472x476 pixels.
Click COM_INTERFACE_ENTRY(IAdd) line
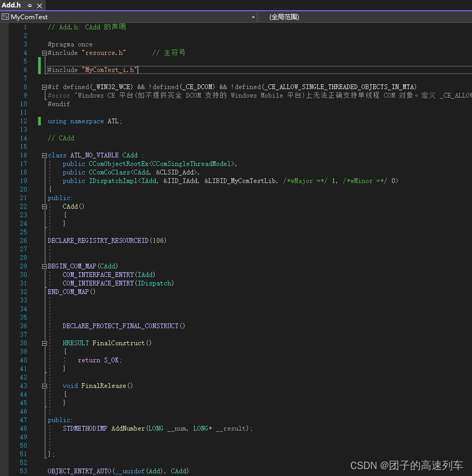[109, 275]
